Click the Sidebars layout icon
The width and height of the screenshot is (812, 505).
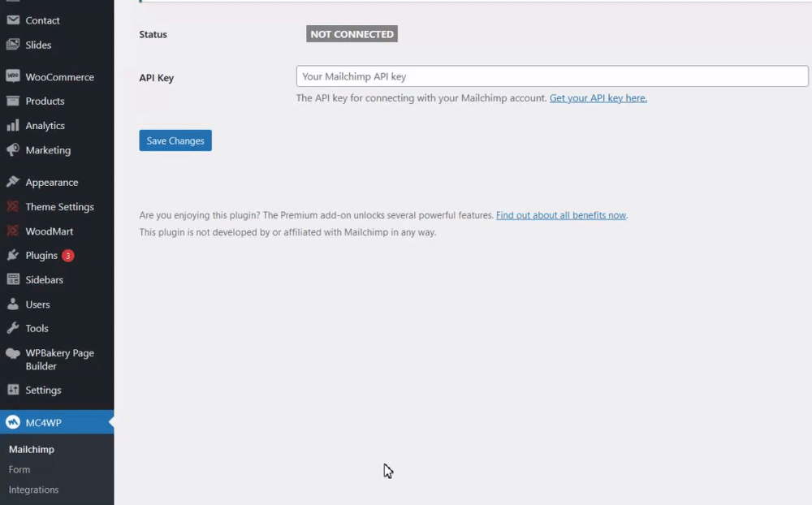click(x=13, y=279)
